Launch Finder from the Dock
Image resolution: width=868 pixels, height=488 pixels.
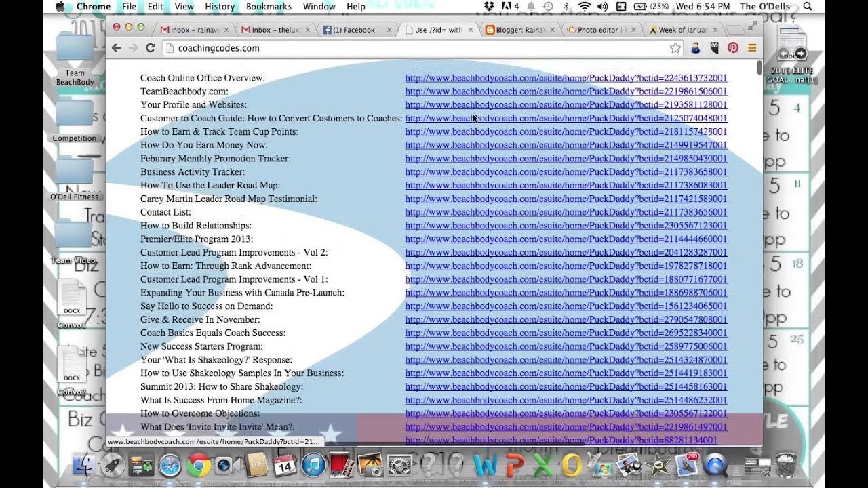point(85,465)
